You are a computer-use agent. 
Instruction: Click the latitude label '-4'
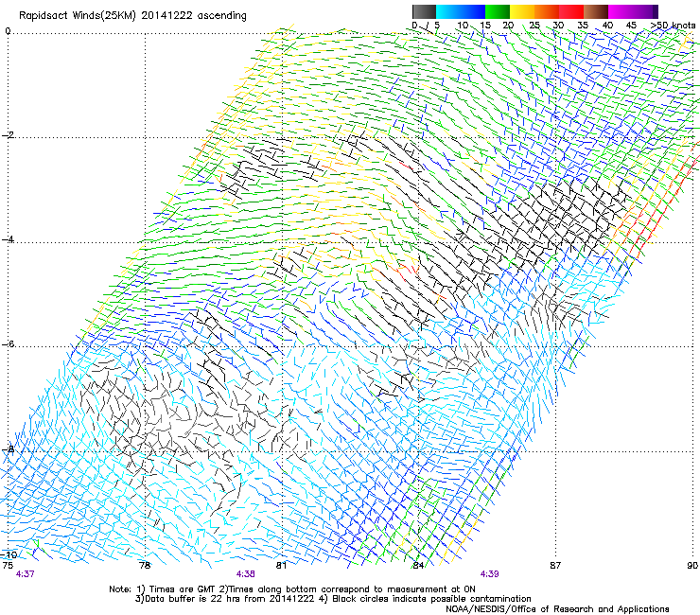[8, 239]
